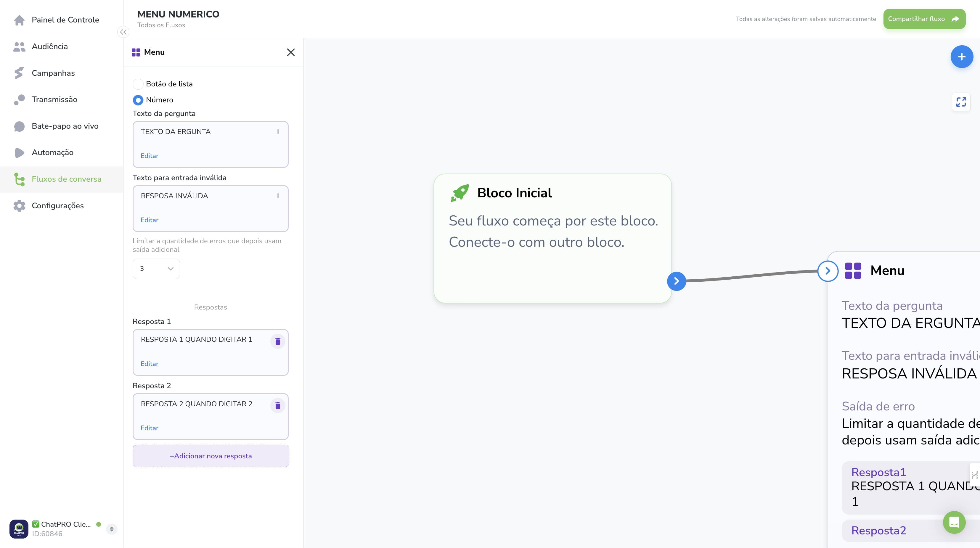980x548 pixels.
Task: Toggle fullscreen canvas view icon
Action: coord(961,102)
